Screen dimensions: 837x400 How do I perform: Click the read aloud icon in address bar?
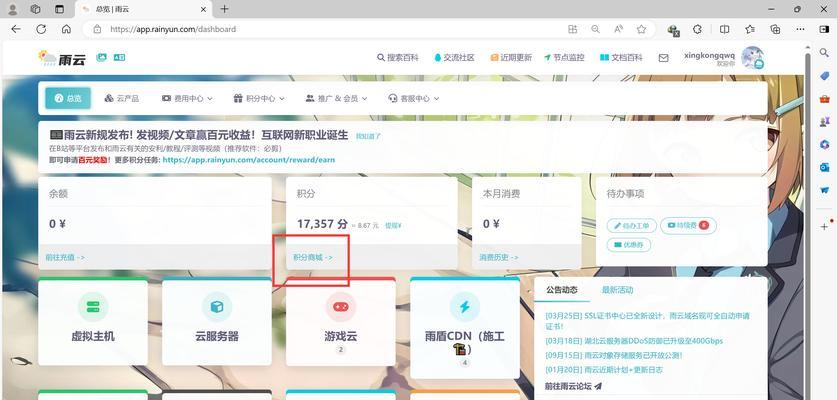(618, 29)
